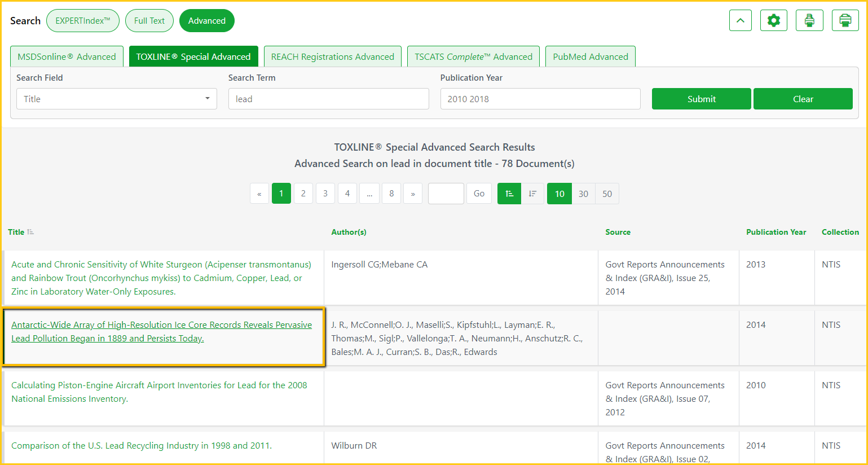Open settings via the gear icon

click(773, 21)
